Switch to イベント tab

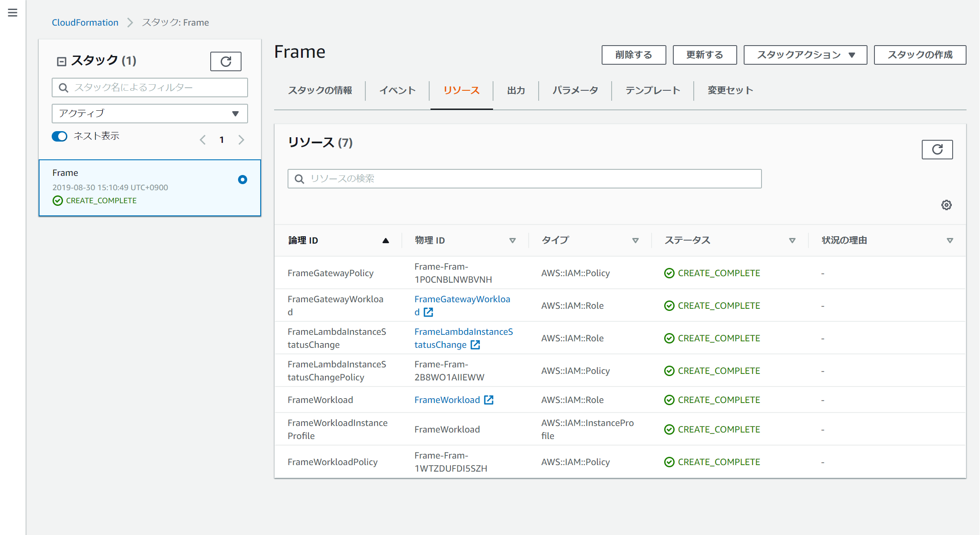pyautogui.click(x=397, y=90)
